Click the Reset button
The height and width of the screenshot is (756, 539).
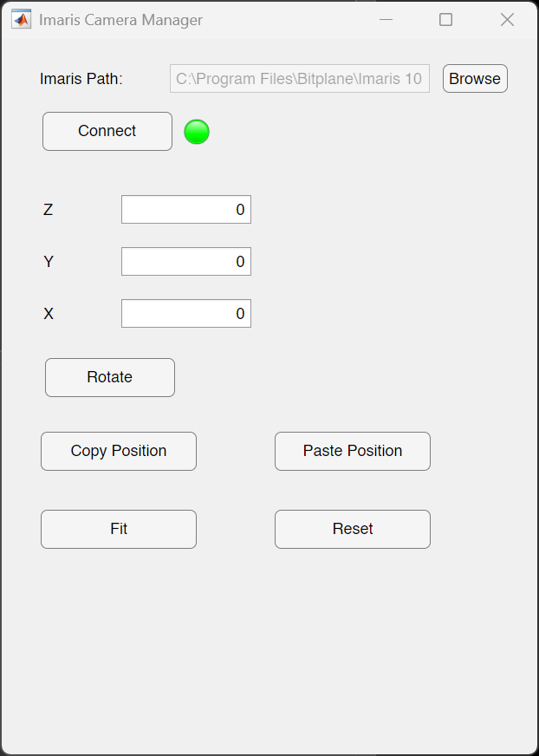[353, 530]
